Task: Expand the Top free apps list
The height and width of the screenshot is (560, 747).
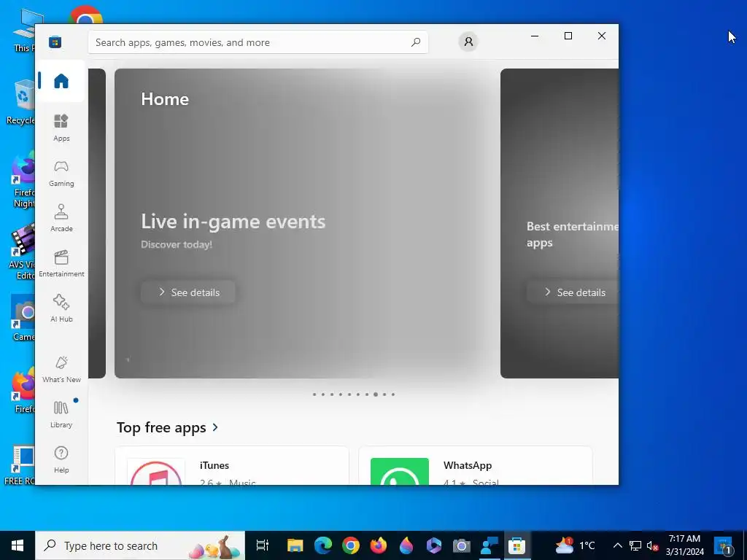Action: point(168,427)
